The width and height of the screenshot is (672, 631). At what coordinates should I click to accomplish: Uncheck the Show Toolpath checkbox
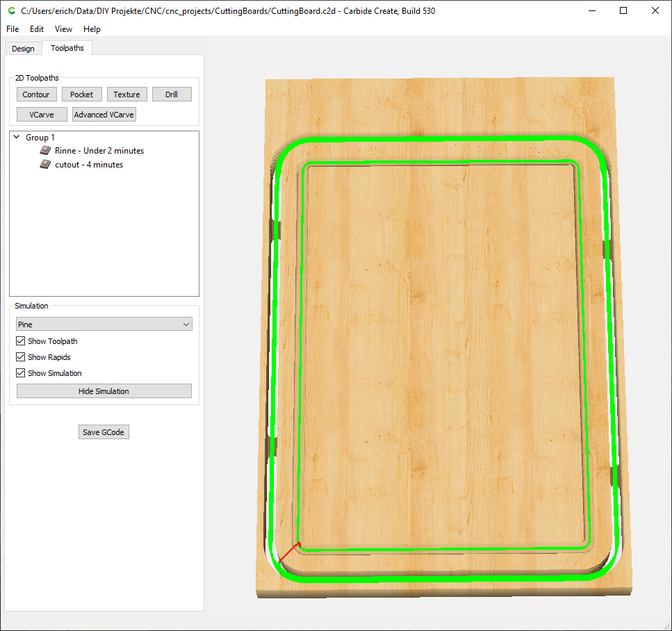[21, 341]
